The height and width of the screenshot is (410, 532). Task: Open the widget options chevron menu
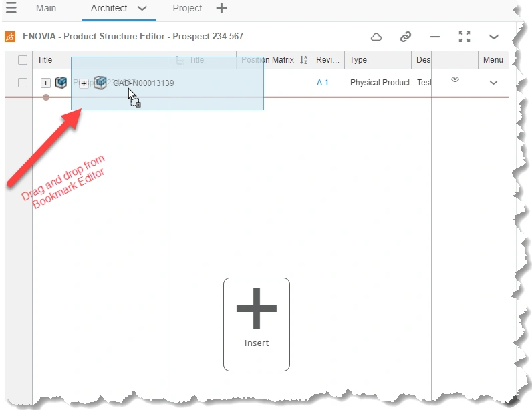pyautogui.click(x=494, y=37)
